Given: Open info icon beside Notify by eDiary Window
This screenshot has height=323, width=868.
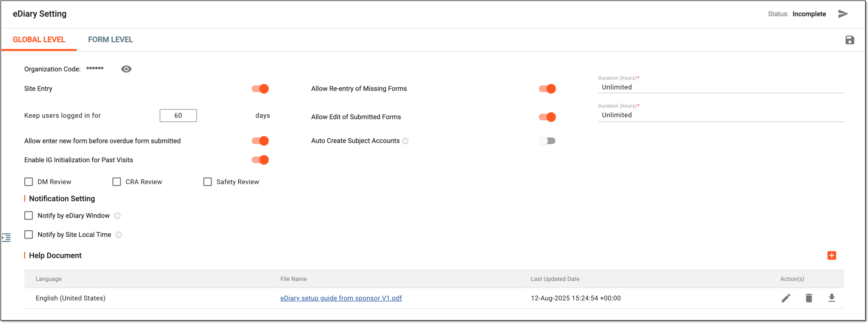Looking at the screenshot, I should pyautogui.click(x=117, y=216).
